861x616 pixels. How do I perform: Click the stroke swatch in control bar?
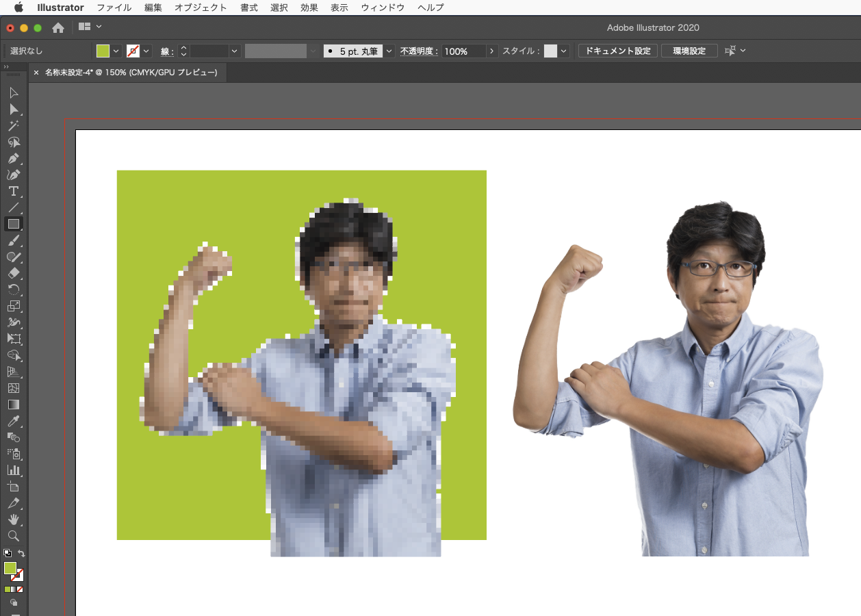(x=133, y=51)
